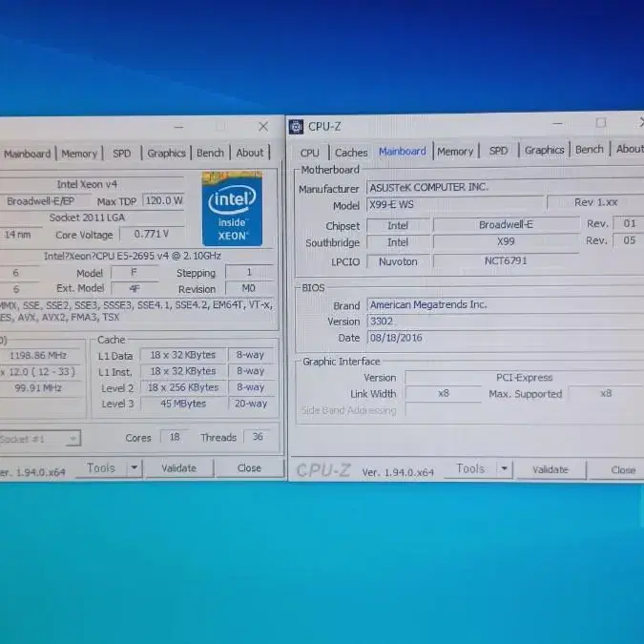
Task: Click graphic interface version PCI-Express
Action: coord(524,378)
